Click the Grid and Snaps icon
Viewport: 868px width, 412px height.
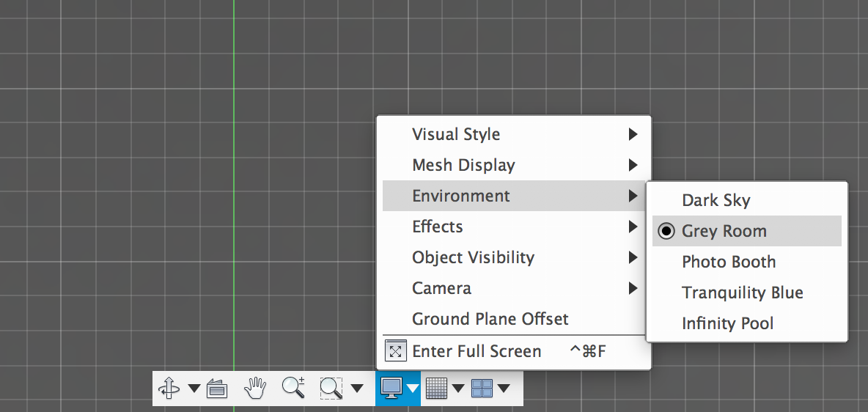pyautogui.click(x=437, y=388)
